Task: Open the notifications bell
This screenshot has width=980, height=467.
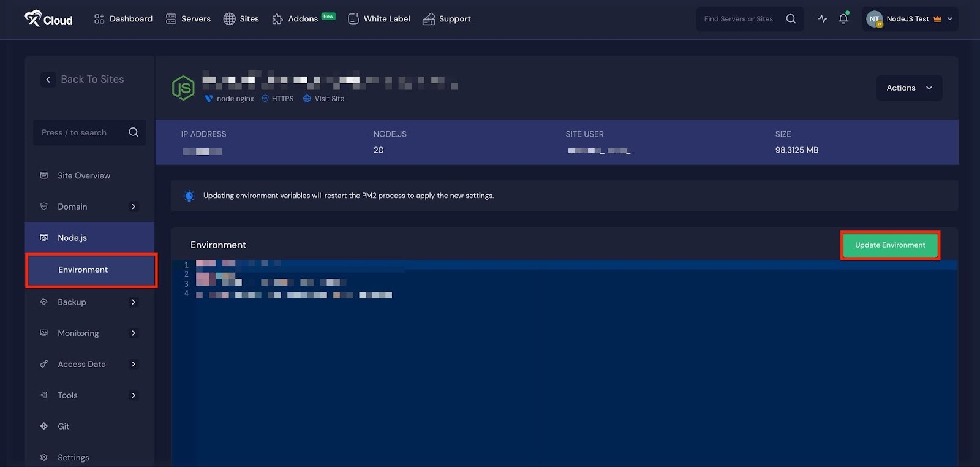Action: 843,18
